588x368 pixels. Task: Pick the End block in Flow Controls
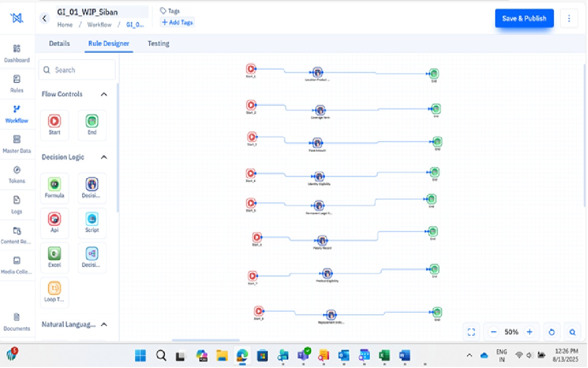[92, 125]
